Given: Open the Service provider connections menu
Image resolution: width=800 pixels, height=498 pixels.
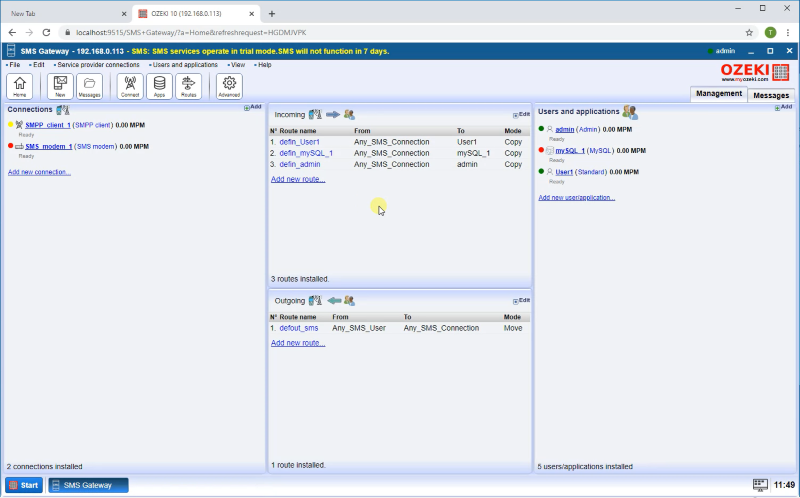Looking at the screenshot, I should coord(97,65).
